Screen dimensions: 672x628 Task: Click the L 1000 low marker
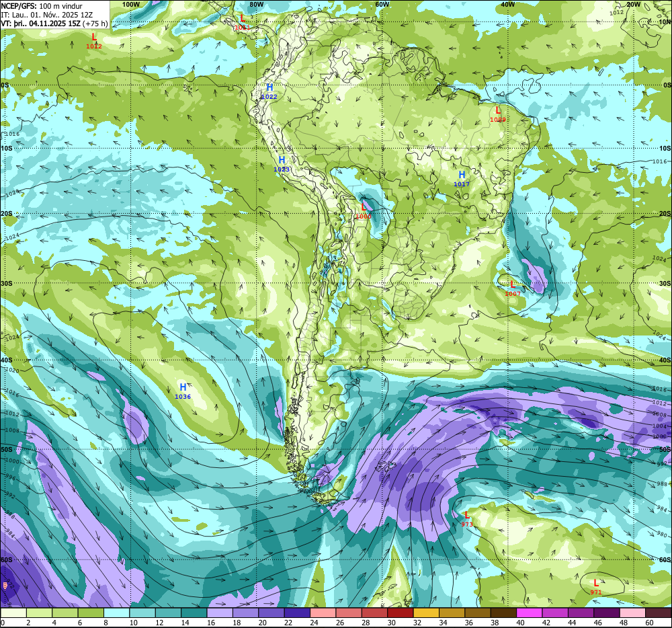(364, 211)
